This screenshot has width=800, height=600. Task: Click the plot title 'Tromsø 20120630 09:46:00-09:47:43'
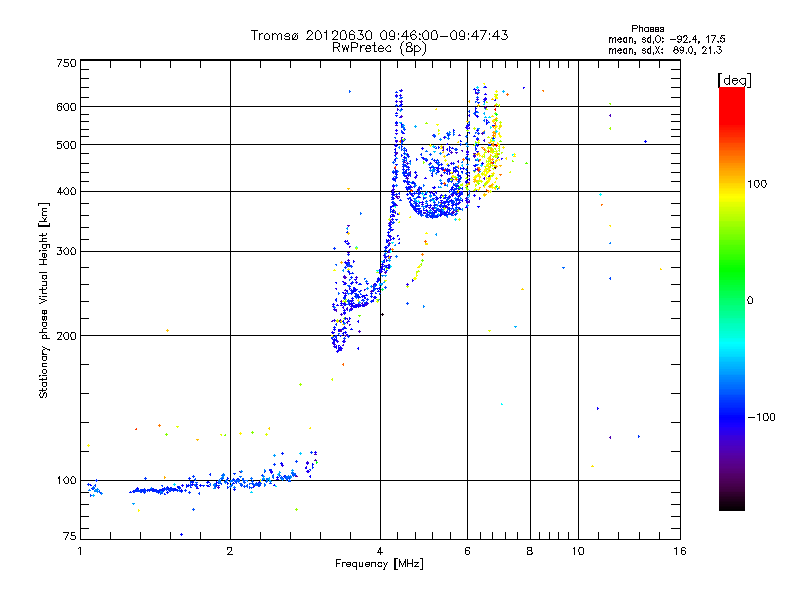coord(379,35)
